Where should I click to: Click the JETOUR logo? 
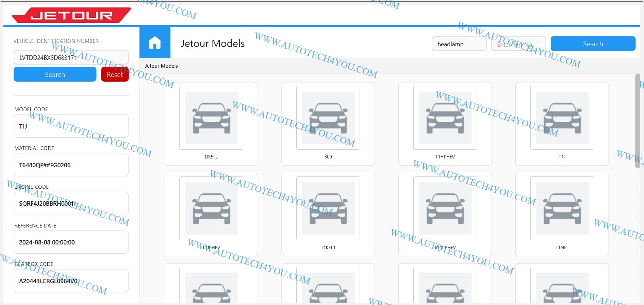[x=71, y=15]
